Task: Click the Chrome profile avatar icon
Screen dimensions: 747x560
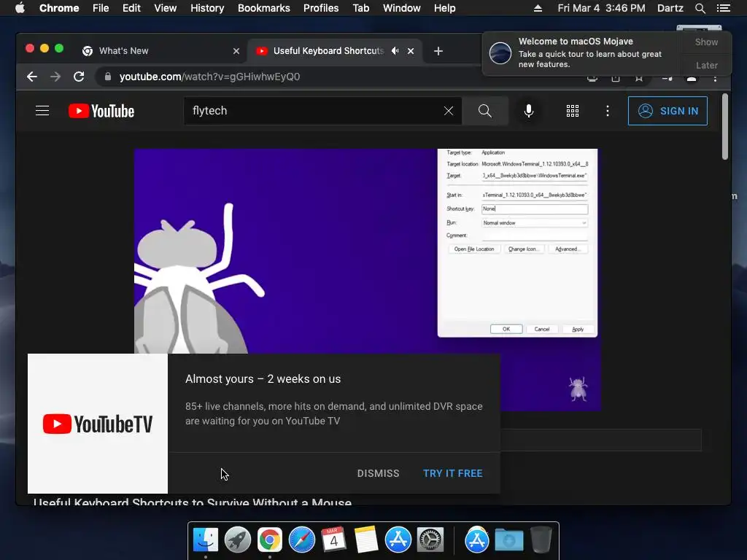Action: click(692, 78)
